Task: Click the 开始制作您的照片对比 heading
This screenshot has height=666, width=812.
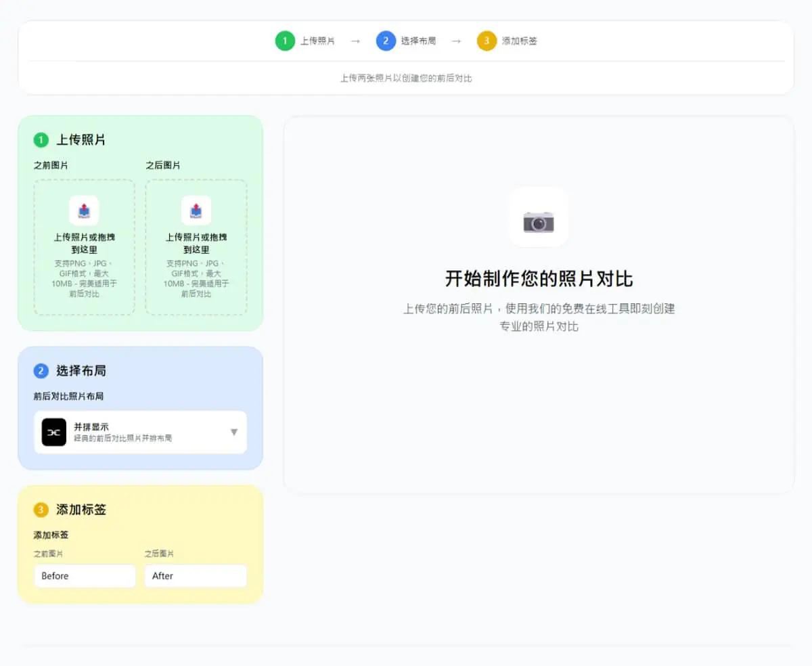Action: 539,279
